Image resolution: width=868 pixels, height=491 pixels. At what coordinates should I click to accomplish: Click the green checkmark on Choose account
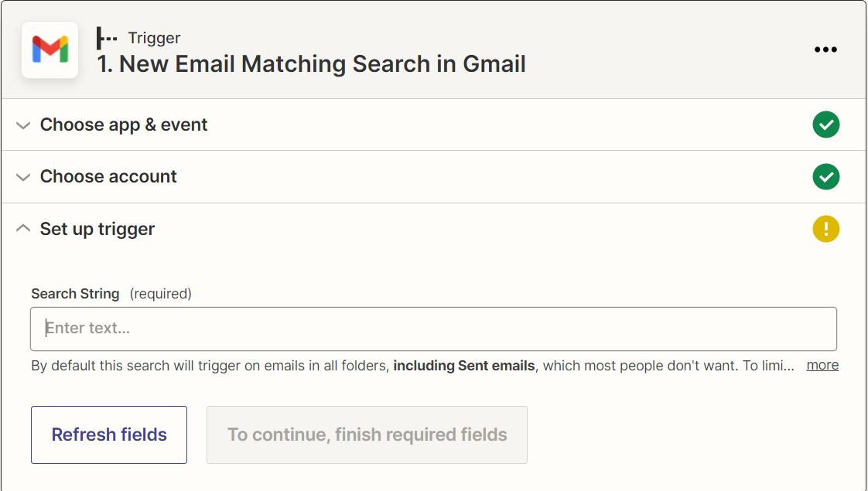coord(825,176)
